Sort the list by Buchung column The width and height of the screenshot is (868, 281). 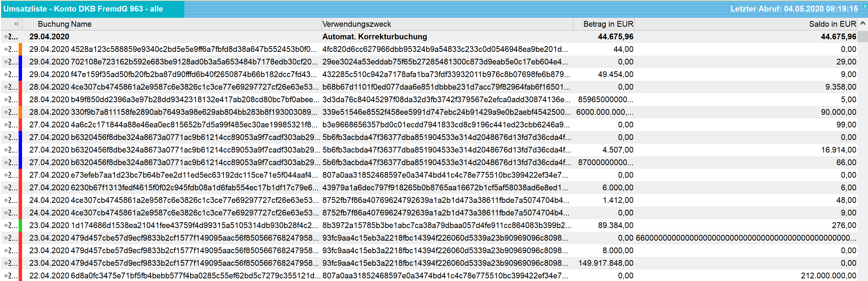53,24
